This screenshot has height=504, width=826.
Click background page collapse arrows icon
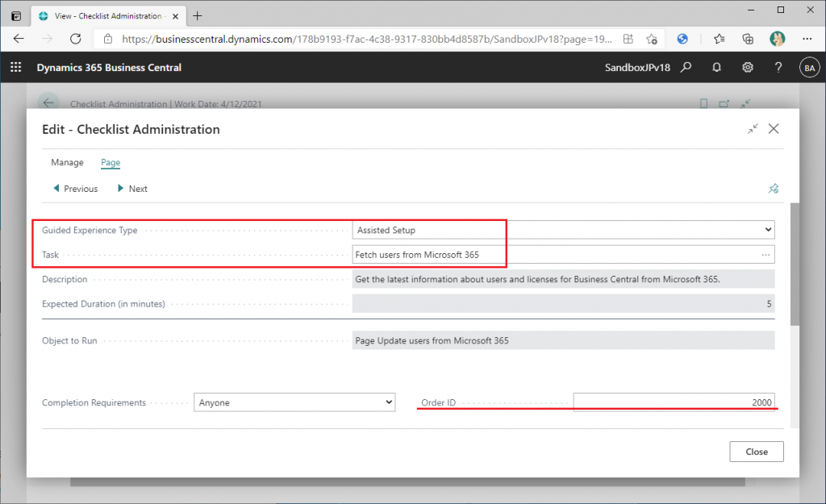(745, 104)
